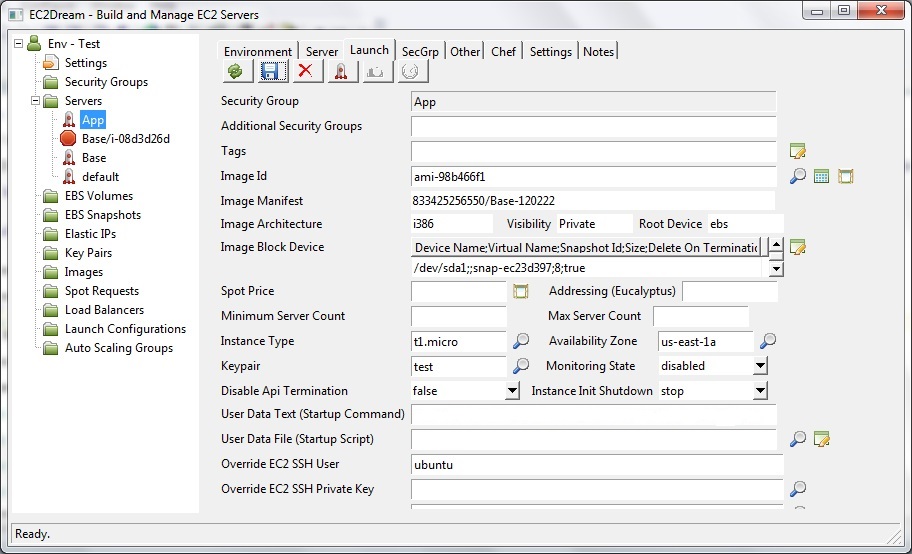Image resolution: width=912 pixels, height=554 pixels.
Task: Switch to the Chef tab
Action: (x=504, y=51)
